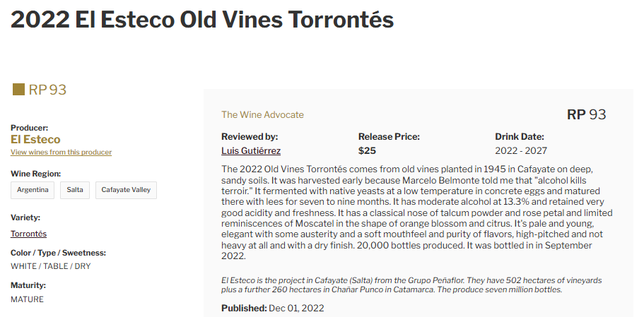The height and width of the screenshot is (317, 644).
Task: Click the RP 93 score beside the gold square
Action: [x=47, y=90]
